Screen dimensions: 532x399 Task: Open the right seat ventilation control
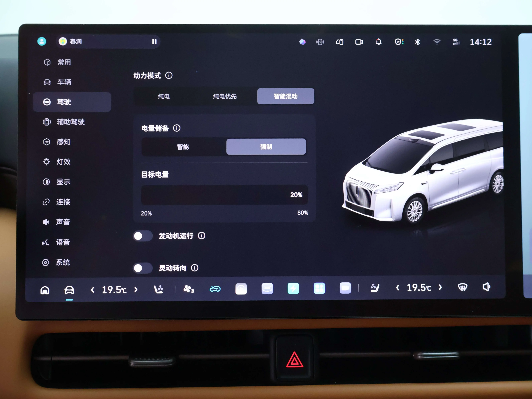[375, 288]
